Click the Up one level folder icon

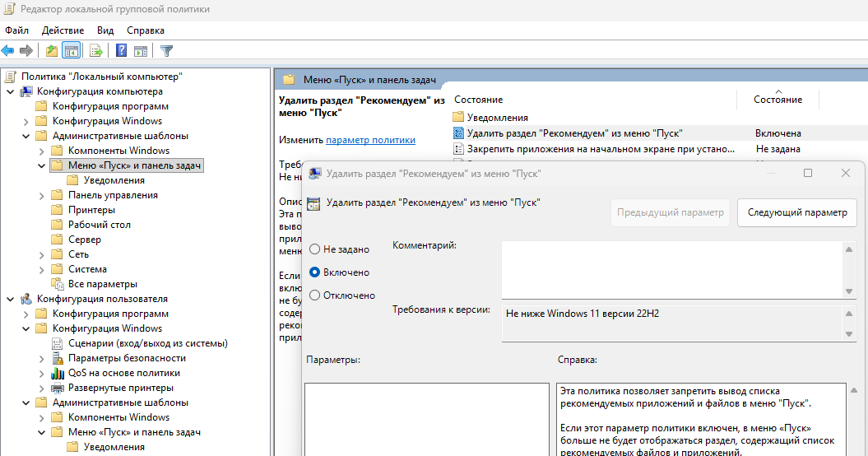coord(52,51)
